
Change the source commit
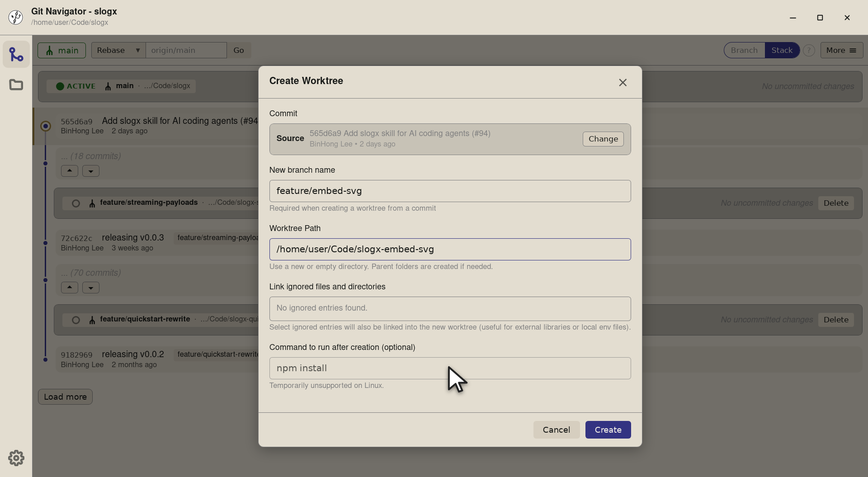coord(603,139)
